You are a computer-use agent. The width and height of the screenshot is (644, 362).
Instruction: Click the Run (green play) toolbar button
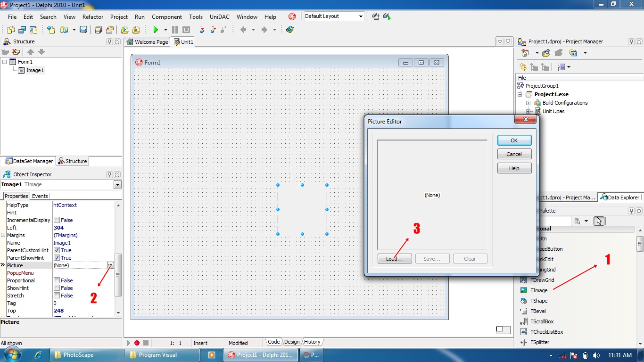(x=155, y=30)
